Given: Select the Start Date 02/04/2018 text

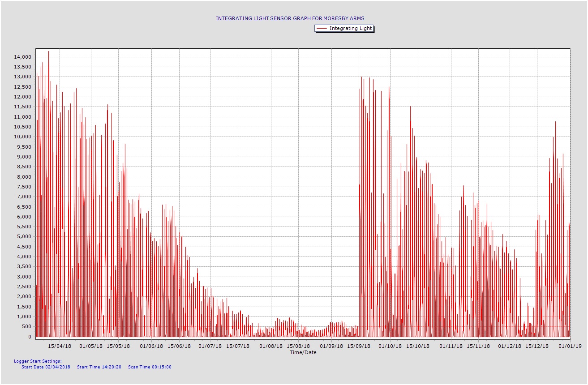Looking at the screenshot, I should point(46,367).
